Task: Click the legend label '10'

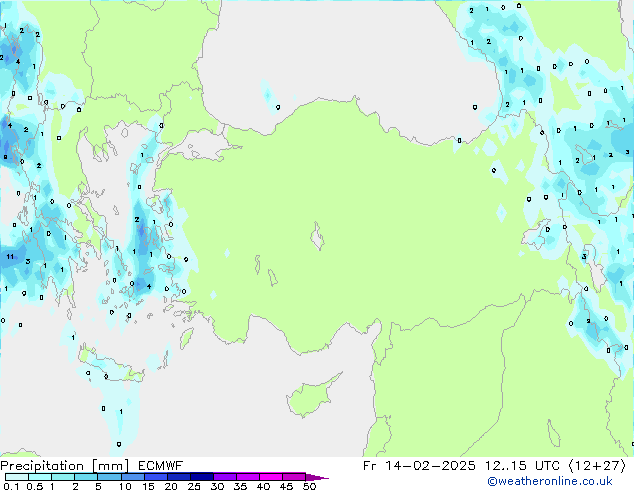Action: [x=125, y=486]
